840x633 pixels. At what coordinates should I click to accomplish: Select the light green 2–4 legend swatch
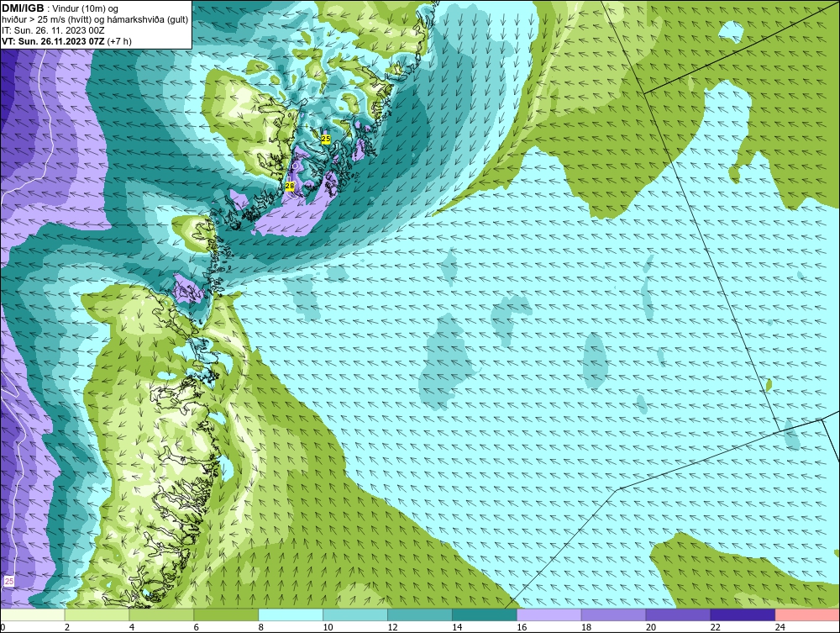point(97,615)
